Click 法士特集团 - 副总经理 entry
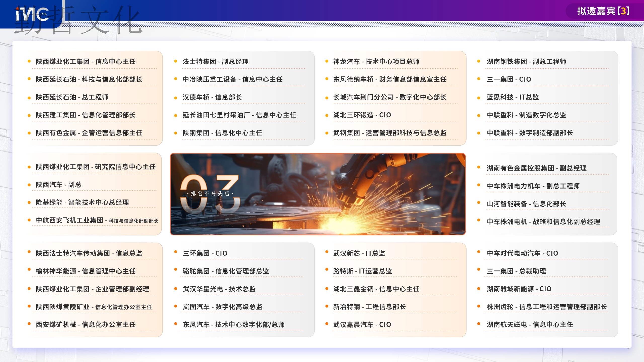The height and width of the screenshot is (362, 644). click(x=216, y=62)
